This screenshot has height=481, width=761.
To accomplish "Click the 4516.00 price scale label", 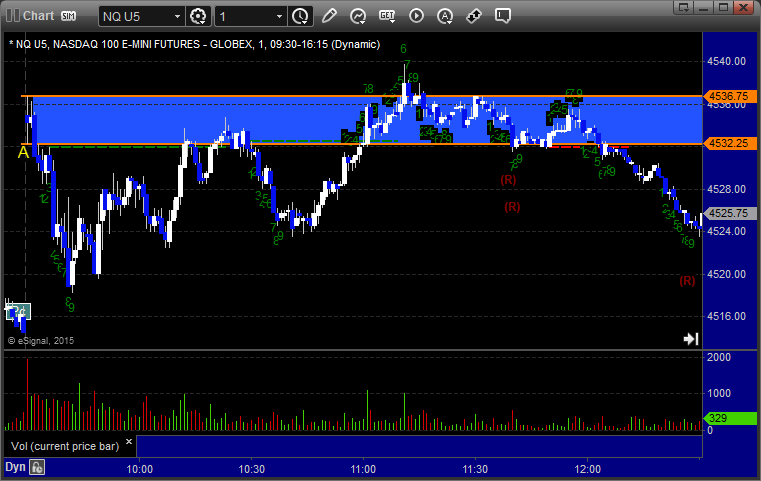I will point(727,316).
